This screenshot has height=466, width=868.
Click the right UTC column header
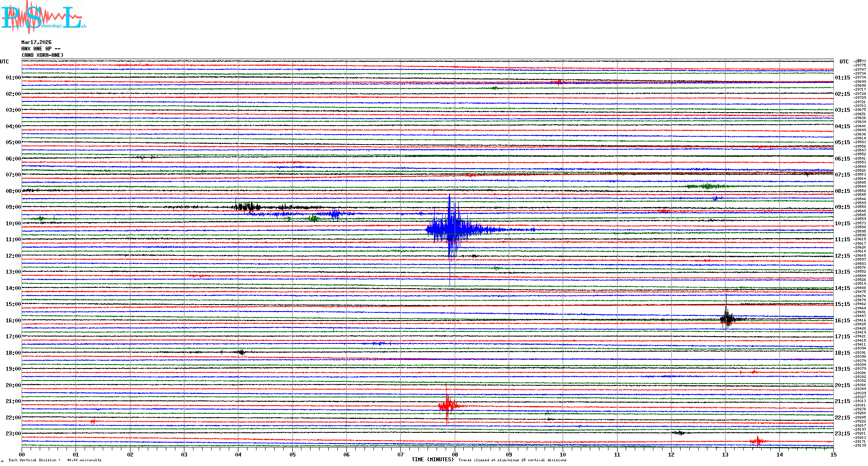tap(844, 62)
